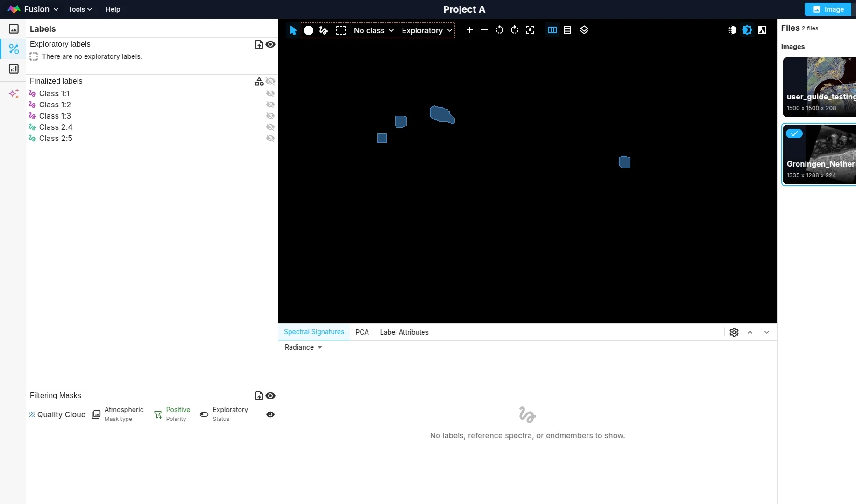The height and width of the screenshot is (504, 856).
Task: Expand the Exploratory status dropdown
Action: (x=427, y=30)
